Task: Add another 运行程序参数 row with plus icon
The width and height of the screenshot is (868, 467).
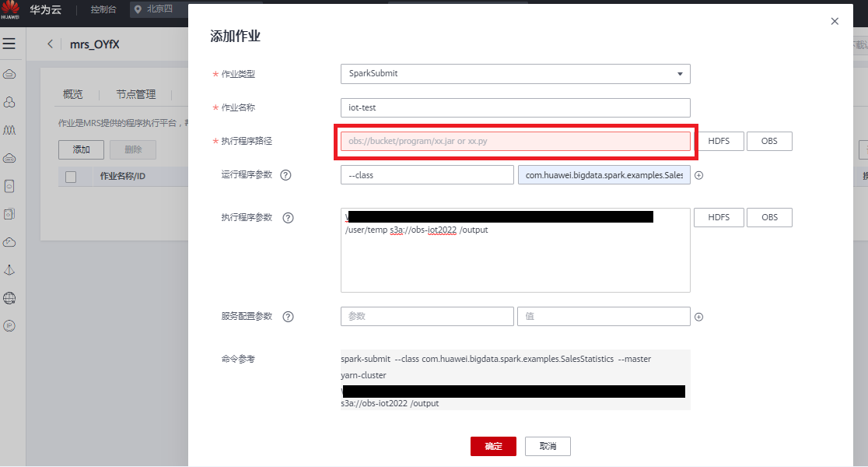Action: coord(698,175)
